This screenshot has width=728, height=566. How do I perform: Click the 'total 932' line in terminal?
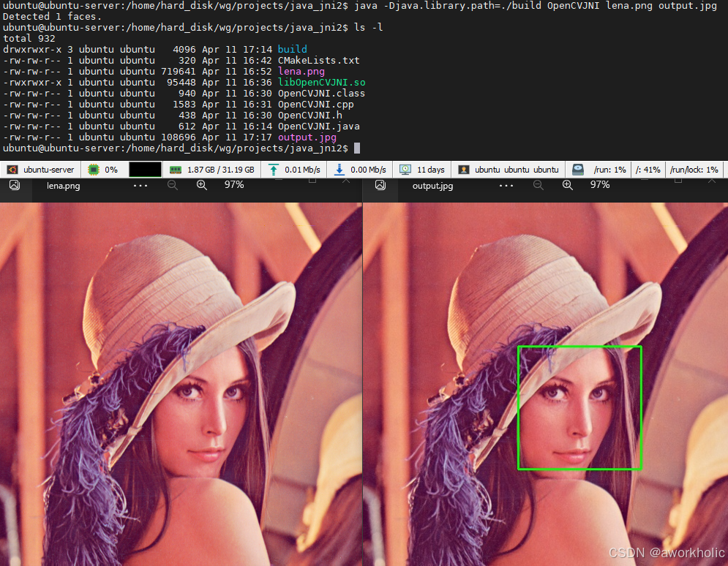pyautogui.click(x=29, y=39)
